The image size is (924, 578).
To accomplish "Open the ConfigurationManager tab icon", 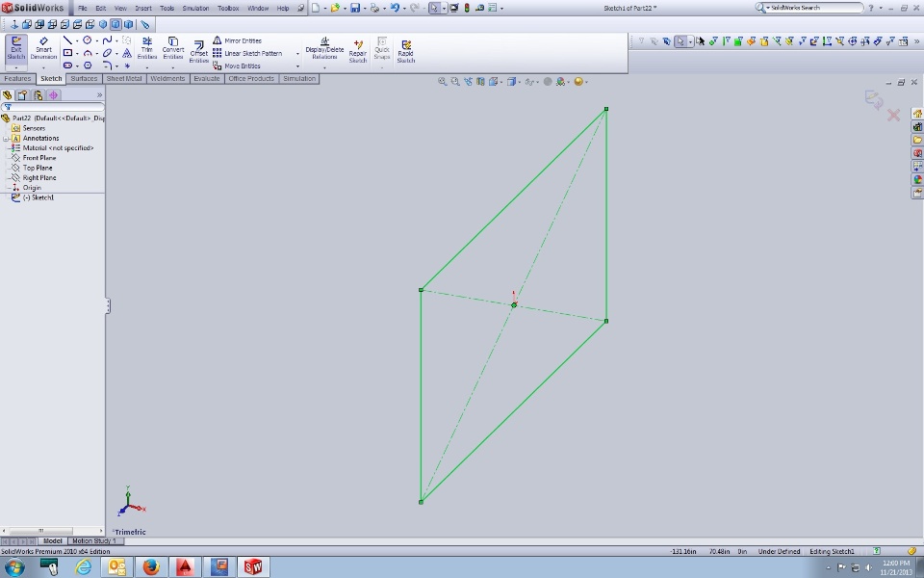I will pos(38,95).
